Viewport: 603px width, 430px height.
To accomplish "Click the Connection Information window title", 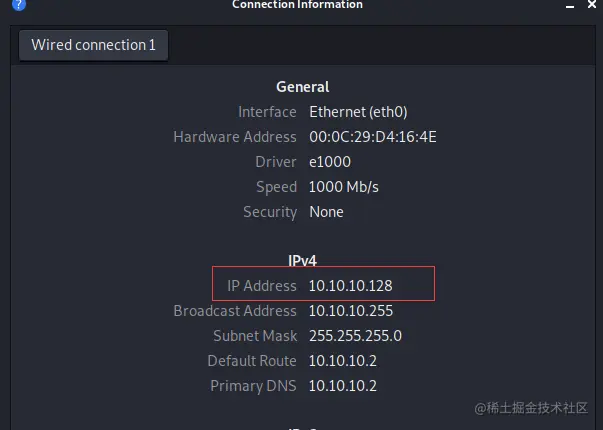I will tap(297, 5).
